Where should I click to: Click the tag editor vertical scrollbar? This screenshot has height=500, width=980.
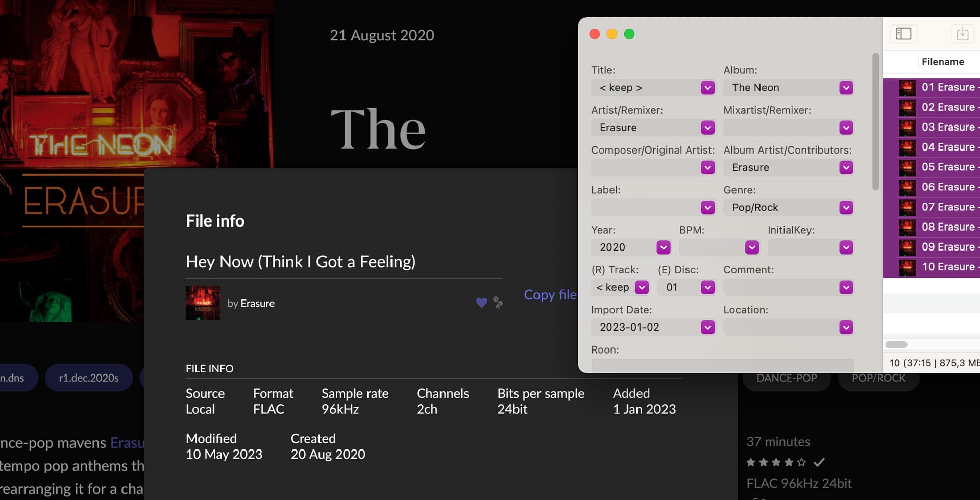coord(875,122)
